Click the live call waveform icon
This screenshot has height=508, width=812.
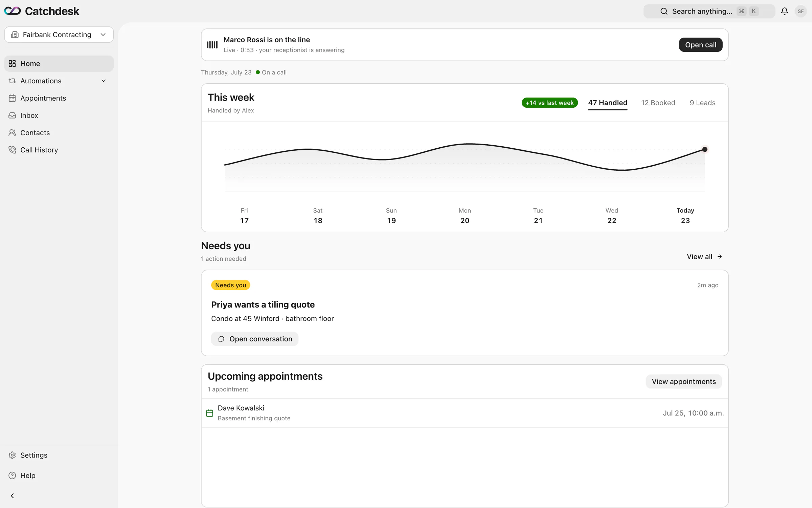[212, 45]
